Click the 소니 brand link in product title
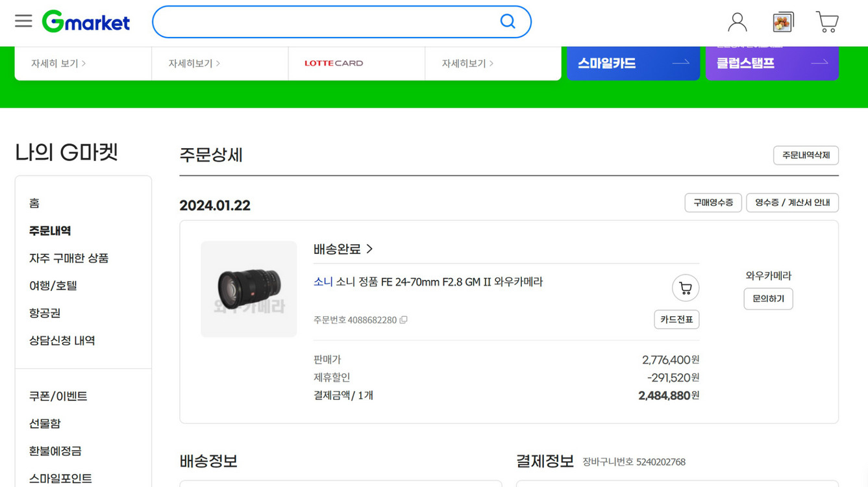This screenshot has height=487, width=868. tap(321, 282)
